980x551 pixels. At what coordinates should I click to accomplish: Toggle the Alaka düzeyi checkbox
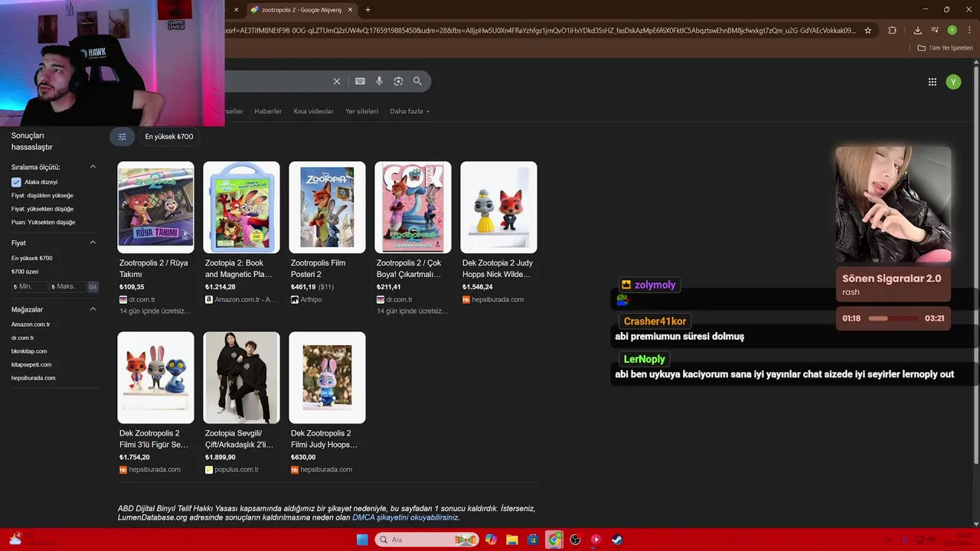16,182
